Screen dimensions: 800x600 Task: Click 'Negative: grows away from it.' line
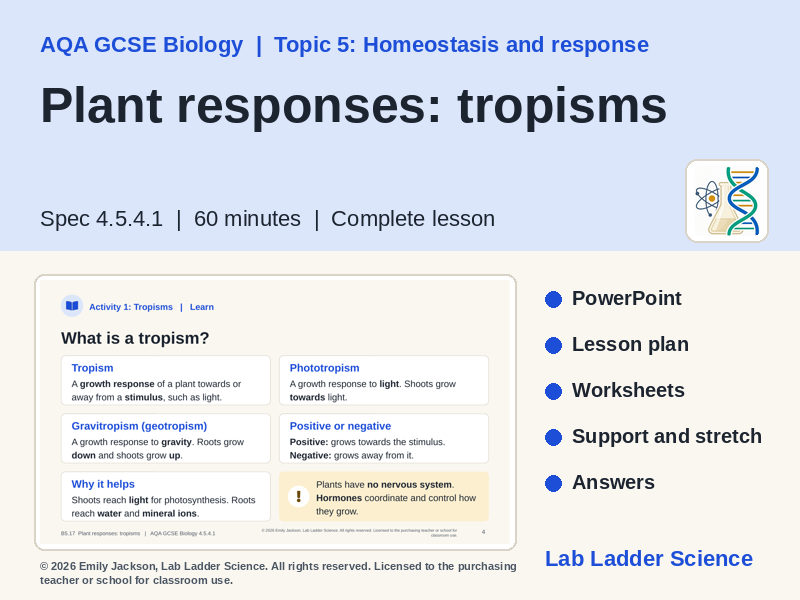click(352, 456)
